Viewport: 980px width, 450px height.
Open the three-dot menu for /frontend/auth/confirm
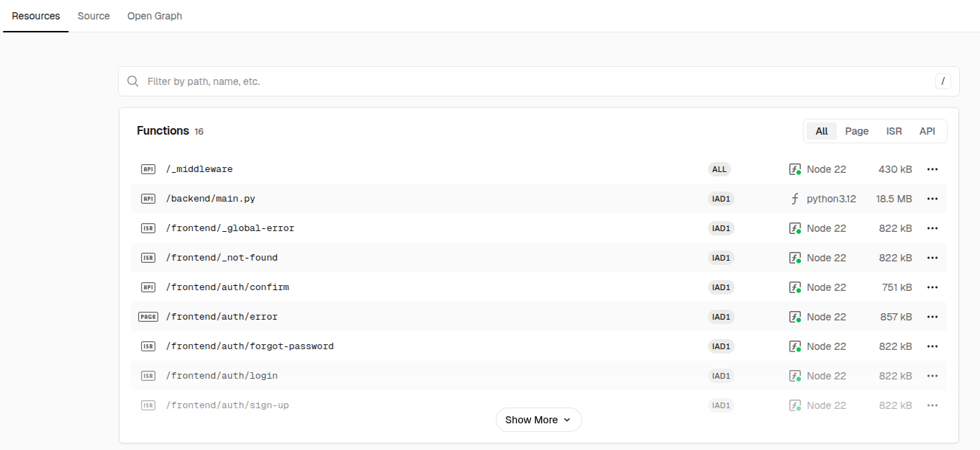(933, 287)
